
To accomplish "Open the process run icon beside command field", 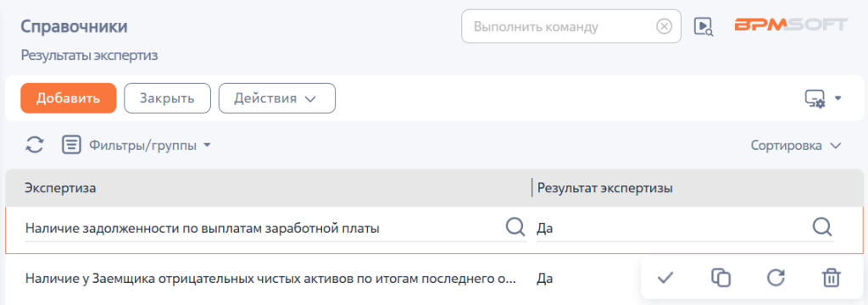I will tap(704, 26).
